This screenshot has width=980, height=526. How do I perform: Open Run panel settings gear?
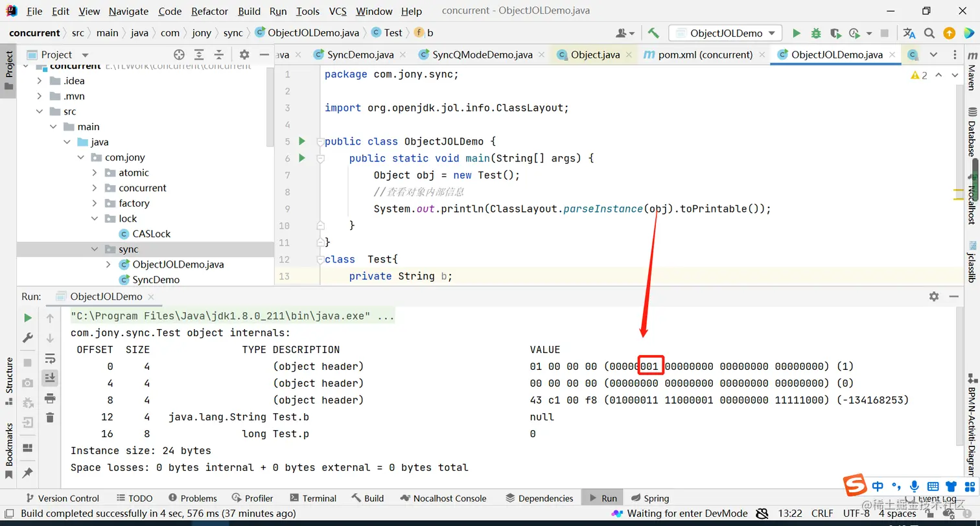(x=934, y=296)
